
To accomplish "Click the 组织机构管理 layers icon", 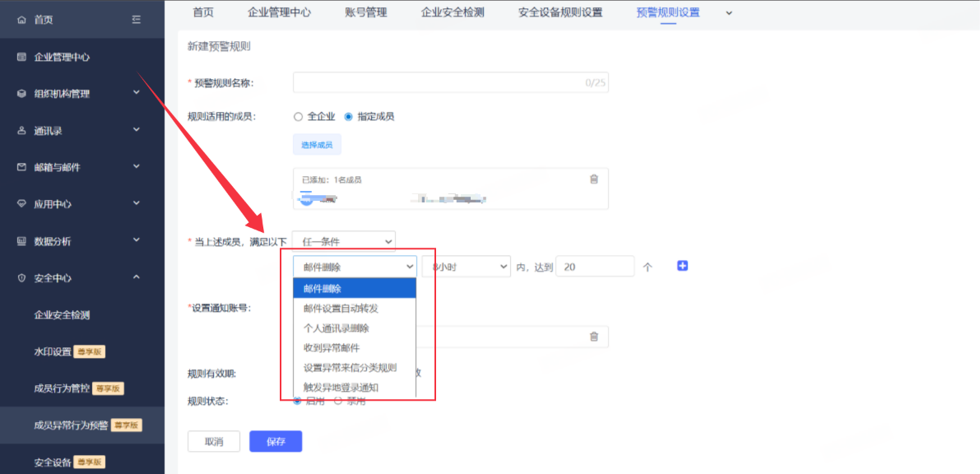I will click(22, 94).
